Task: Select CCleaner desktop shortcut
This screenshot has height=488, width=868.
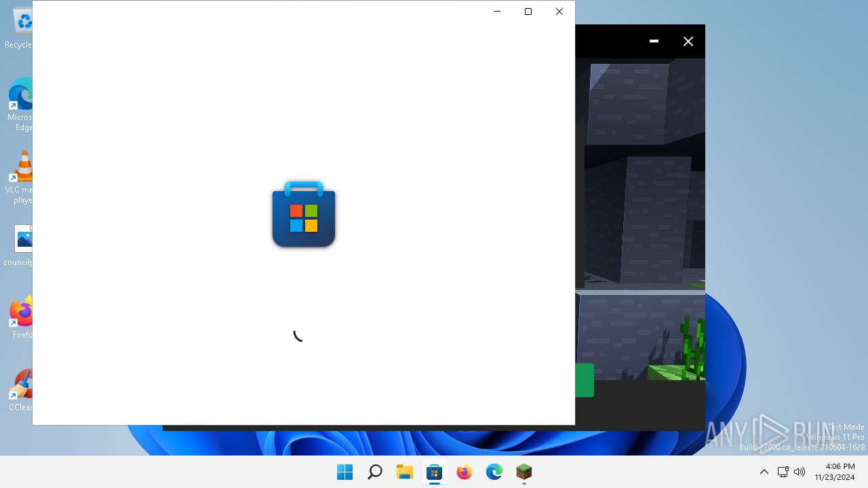Action: [x=22, y=390]
